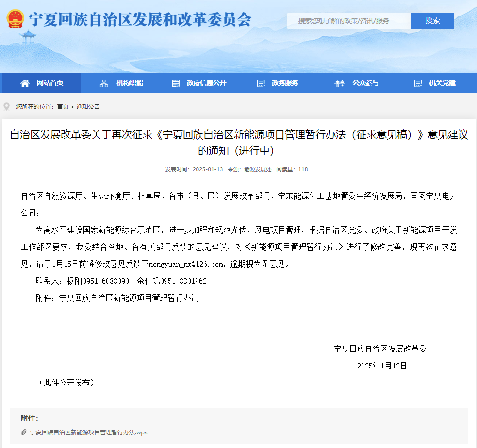Image resolution: width=477 pixels, height=448 pixels.
Task: Select 政务服务 in navigation bar
Action: [285, 83]
